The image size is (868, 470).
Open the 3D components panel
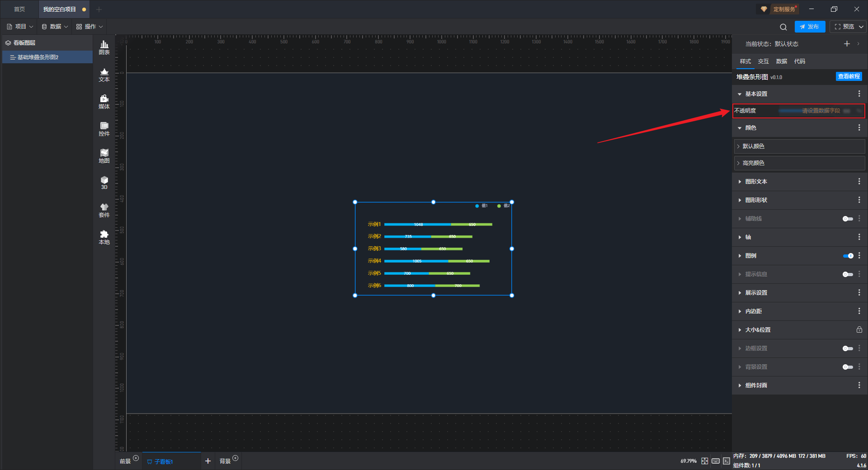[x=104, y=183]
